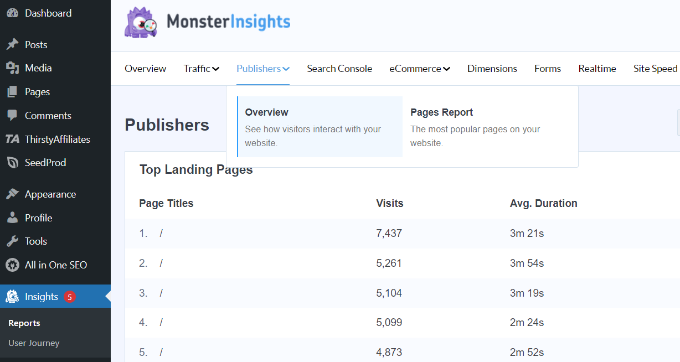Open ThirstyAffiliates menu label
Viewport: 680px width, 362px height.
[x=58, y=139]
